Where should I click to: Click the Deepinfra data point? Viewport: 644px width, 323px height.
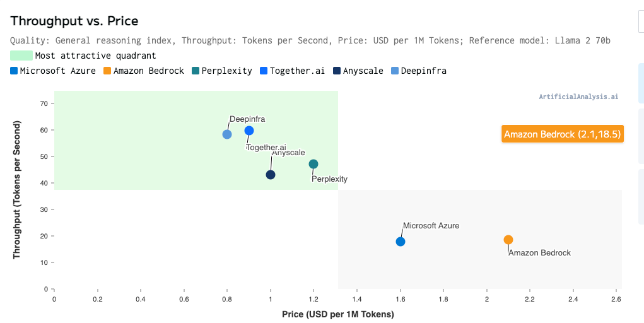(x=227, y=134)
